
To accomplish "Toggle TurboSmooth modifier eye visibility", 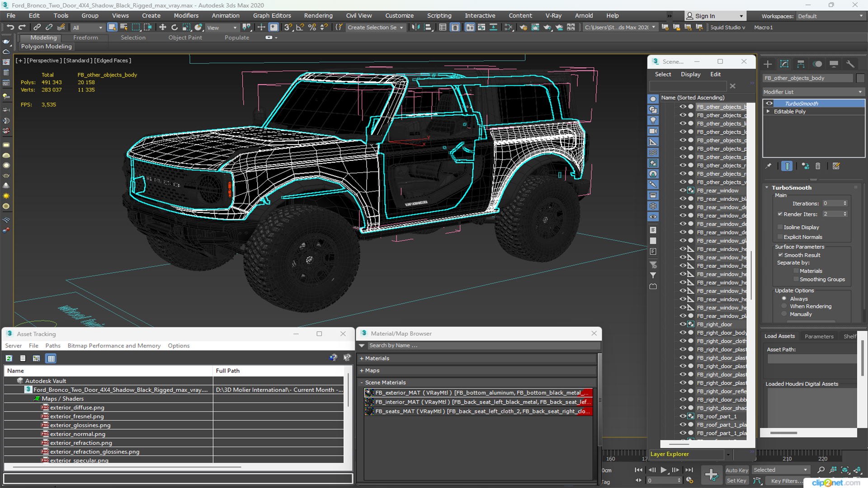I will pyautogui.click(x=769, y=103).
